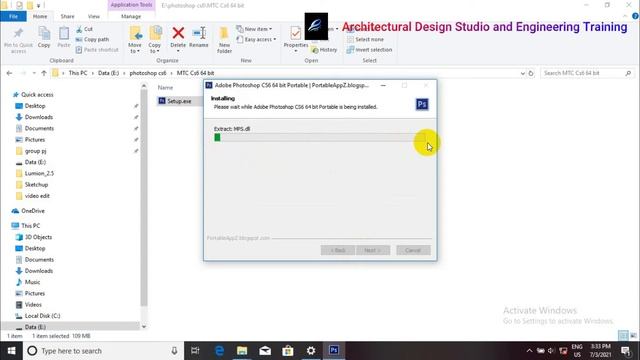The height and width of the screenshot is (360, 640).
Task: Open the New item dropdown
Action: pos(254,29)
